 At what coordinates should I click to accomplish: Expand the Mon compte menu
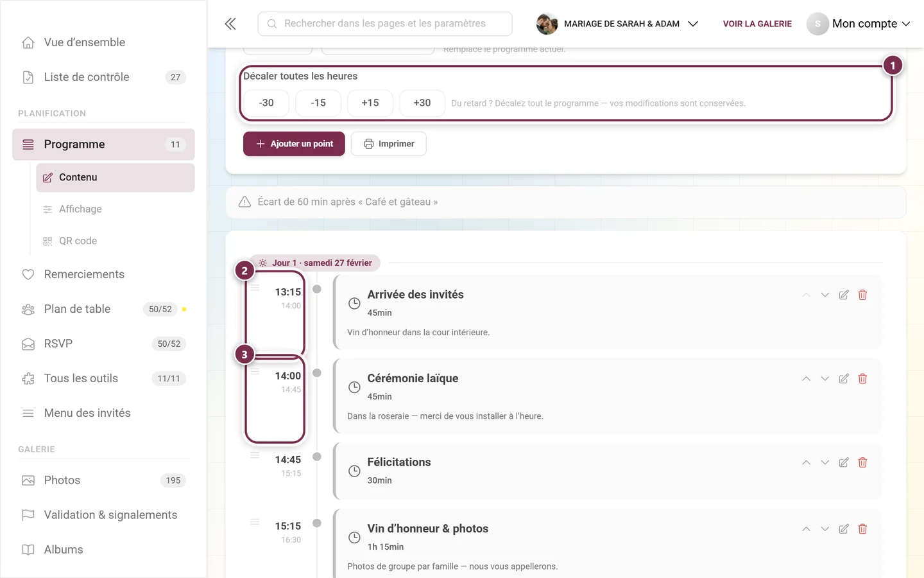[859, 24]
